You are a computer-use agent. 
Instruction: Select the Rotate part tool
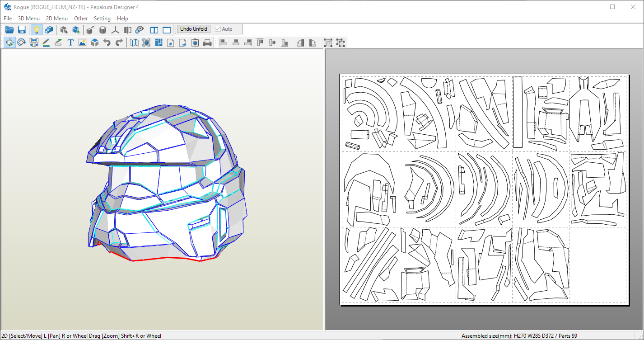click(22, 43)
